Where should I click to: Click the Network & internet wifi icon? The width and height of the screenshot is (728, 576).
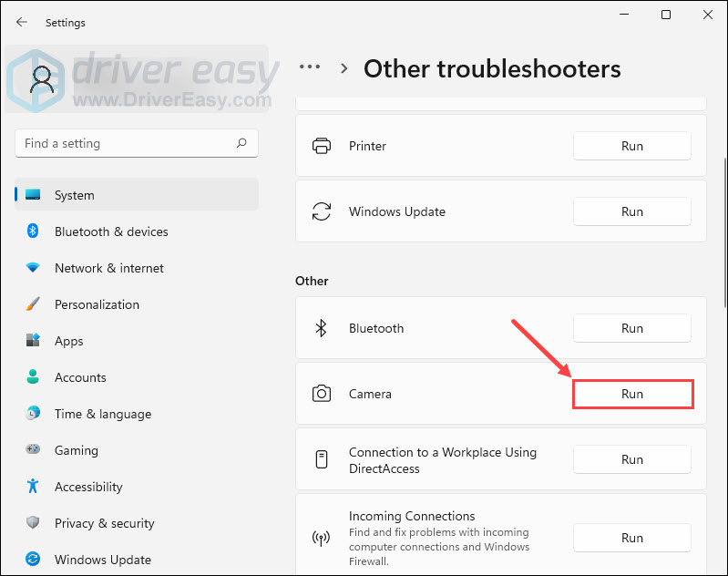coord(33,268)
